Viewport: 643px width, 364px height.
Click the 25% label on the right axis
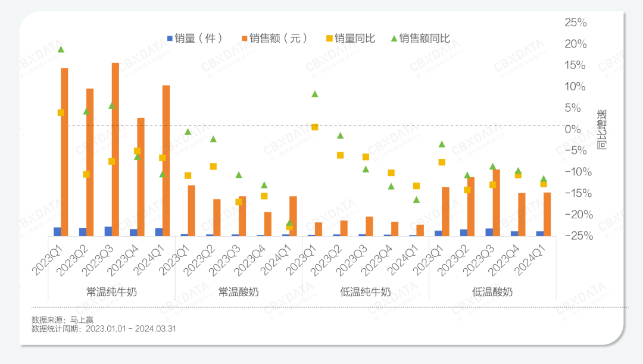575,23
